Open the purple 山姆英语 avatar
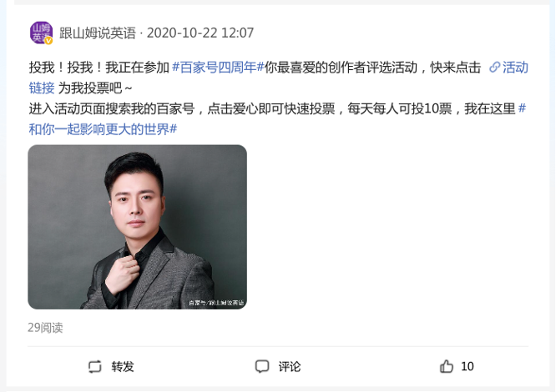Viewport: 556px width, 392px height. point(41,33)
